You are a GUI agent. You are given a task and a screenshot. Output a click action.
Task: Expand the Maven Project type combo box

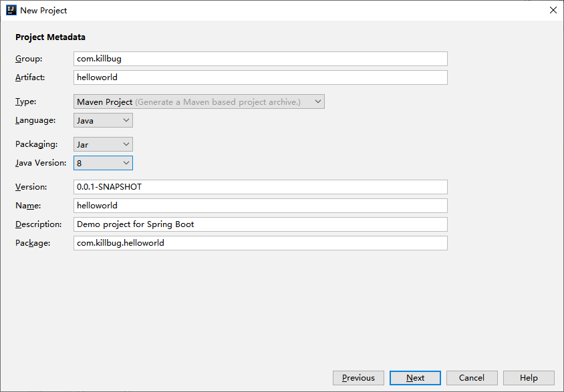point(317,102)
